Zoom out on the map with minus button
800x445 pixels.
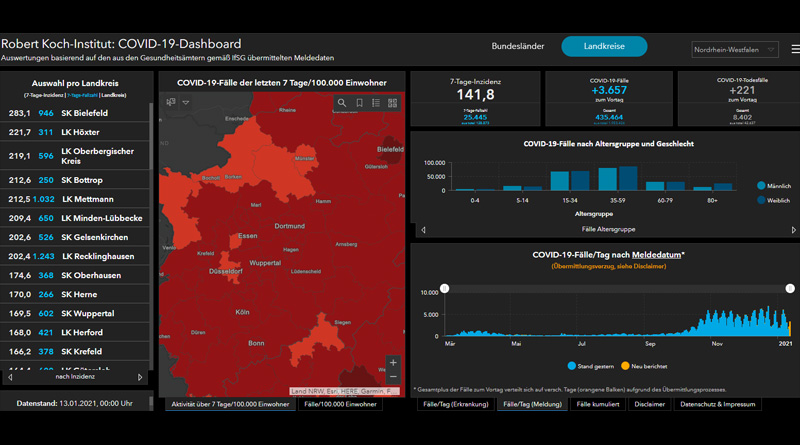pyautogui.click(x=393, y=377)
